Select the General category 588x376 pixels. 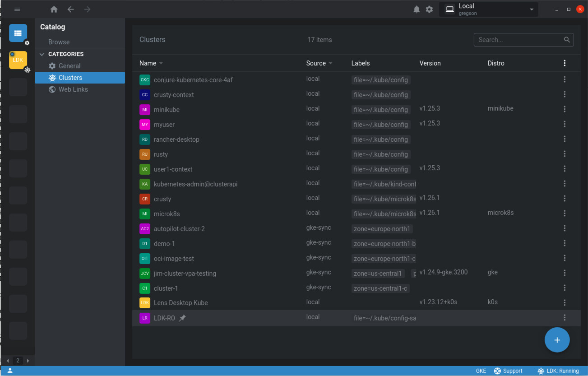69,66
